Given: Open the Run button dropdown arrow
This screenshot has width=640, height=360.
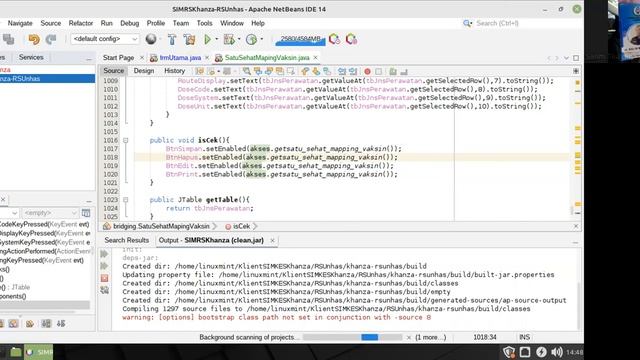Looking at the screenshot, I should (217, 39).
